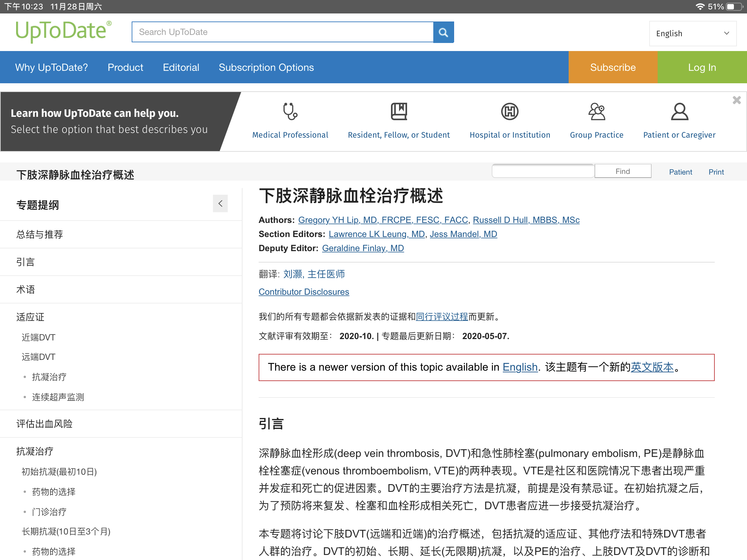Open the Editorial menu
Screen dimensions: 747x560
(x=181, y=67)
